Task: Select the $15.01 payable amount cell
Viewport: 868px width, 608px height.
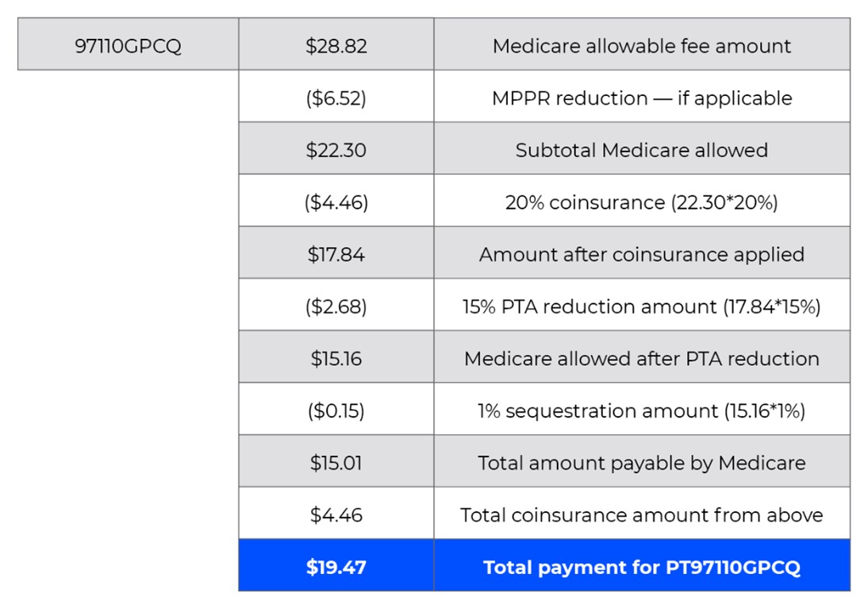Action: [336, 463]
